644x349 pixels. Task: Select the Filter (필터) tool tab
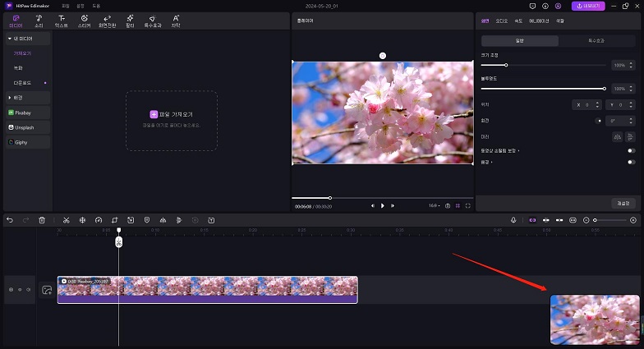pyautogui.click(x=130, y=21)
